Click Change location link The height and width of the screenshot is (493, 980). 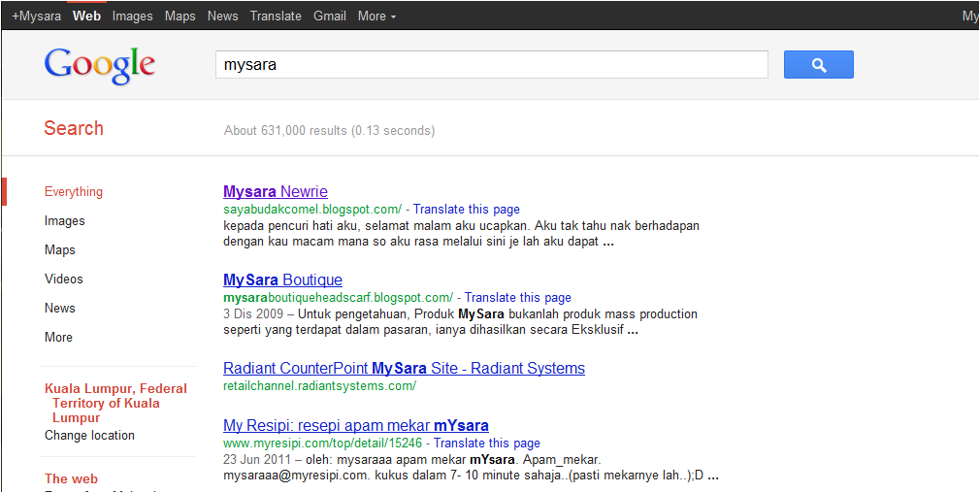[x=89, y=435]
